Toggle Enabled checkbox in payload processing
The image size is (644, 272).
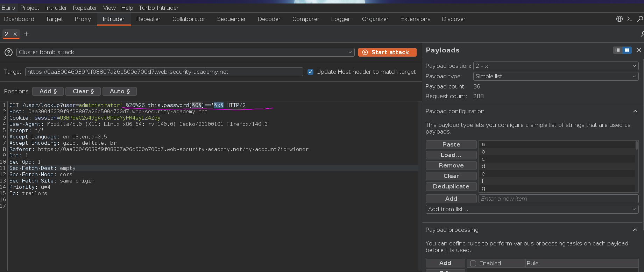click(473, 263)
